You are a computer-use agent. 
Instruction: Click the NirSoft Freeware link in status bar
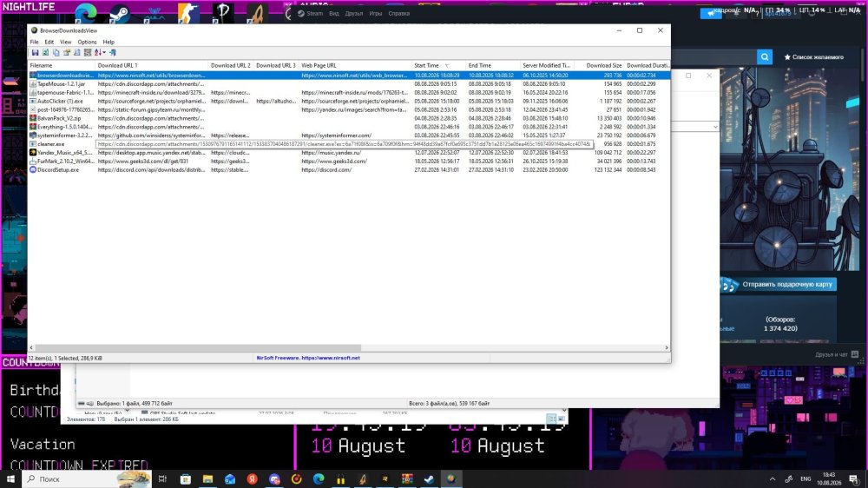click(308, 359)
